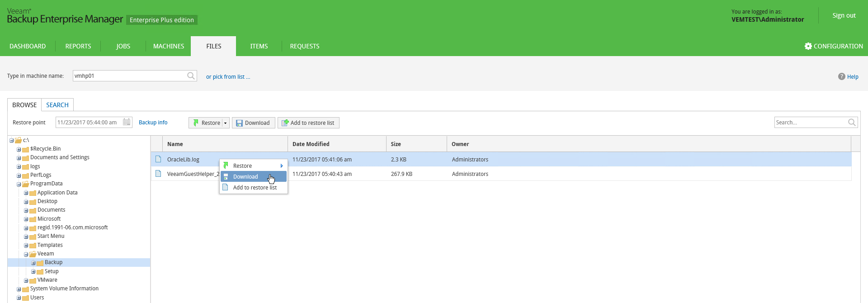Screen dimensions: 868x303
Task: Click the $Recycle.Bin folder icon
Action: [25, 149]
